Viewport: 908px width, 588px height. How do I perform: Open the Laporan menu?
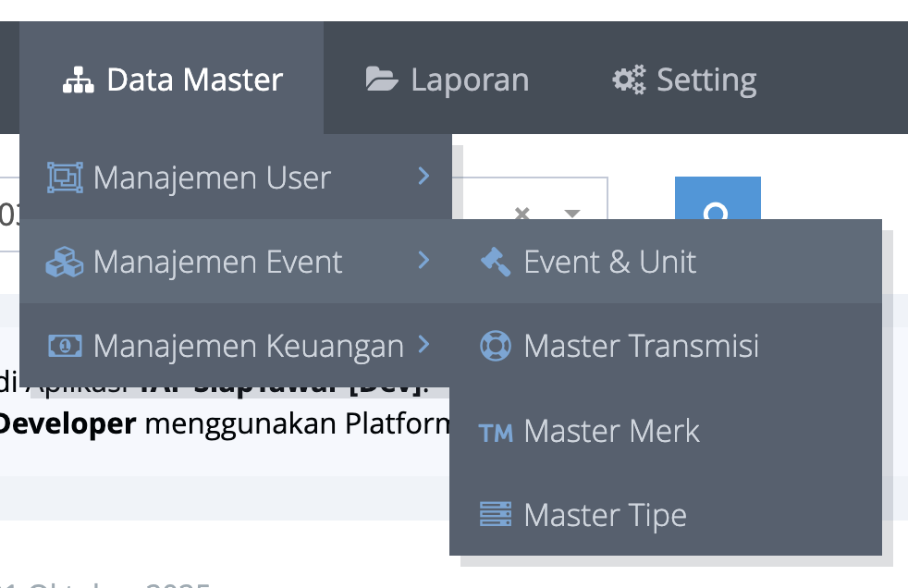pos(448,80)
